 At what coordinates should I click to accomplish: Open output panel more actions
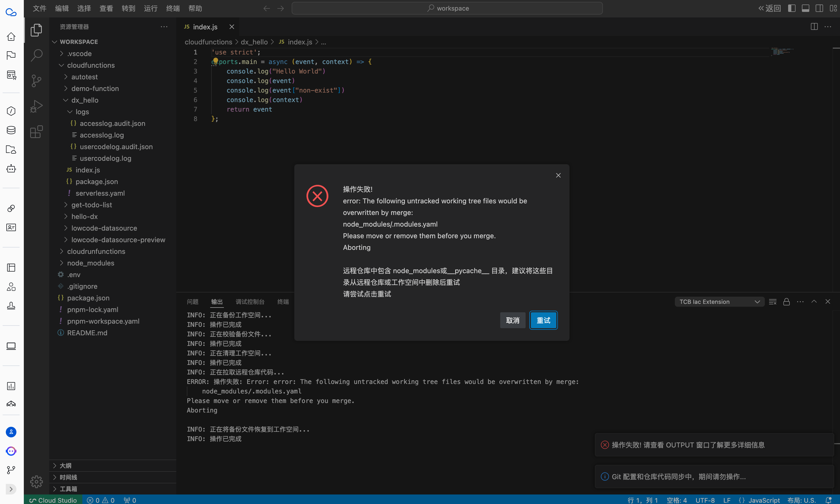pos(800,302)
